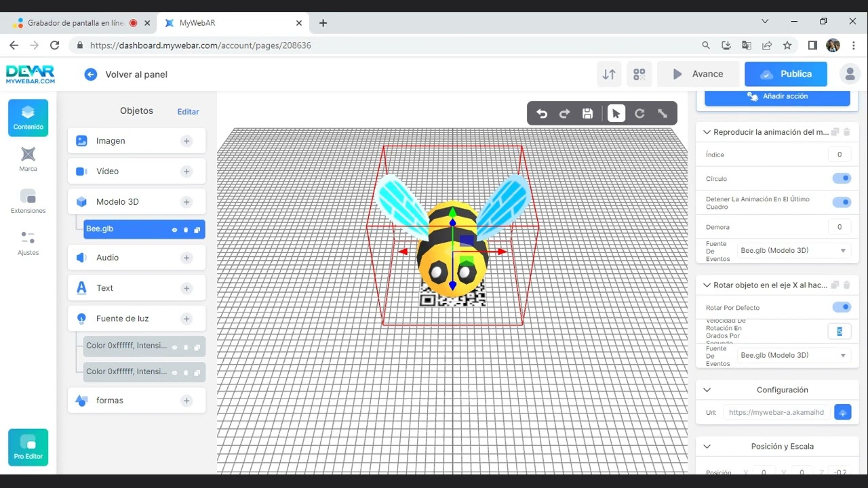Screen dimensions: 868x488
Task: Click the Añadir acción button
Action: click(777, 97)
